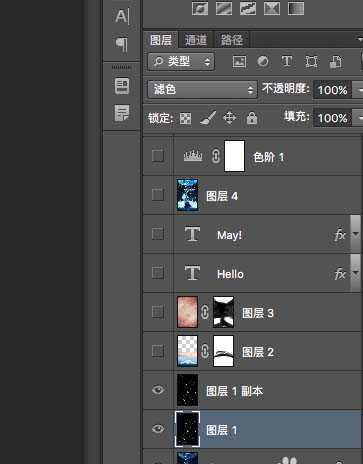Image resolution: width=363 pixels, height=464 pixels.
Task: Show the 色阶 1 adjustment layer
Action: (x=158, y=156)
